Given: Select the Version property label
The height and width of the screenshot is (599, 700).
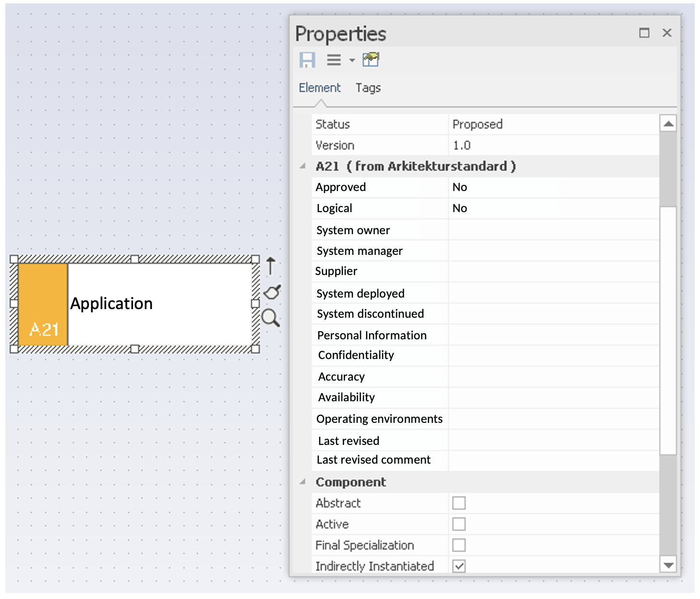Looking at the screenshot, I should 335,145.
